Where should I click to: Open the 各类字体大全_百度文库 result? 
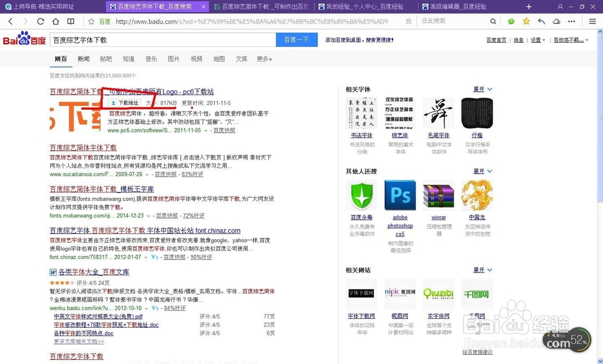tap(94, 272)
